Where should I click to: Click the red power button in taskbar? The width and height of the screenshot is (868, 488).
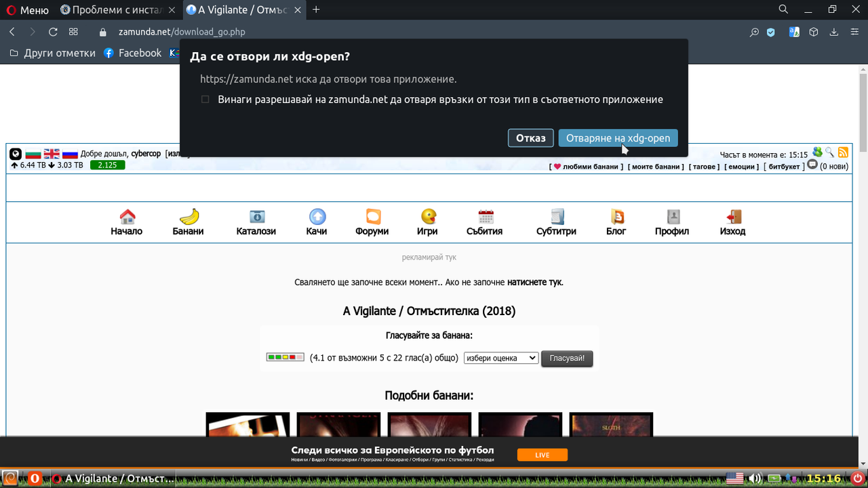click(858, 479)
